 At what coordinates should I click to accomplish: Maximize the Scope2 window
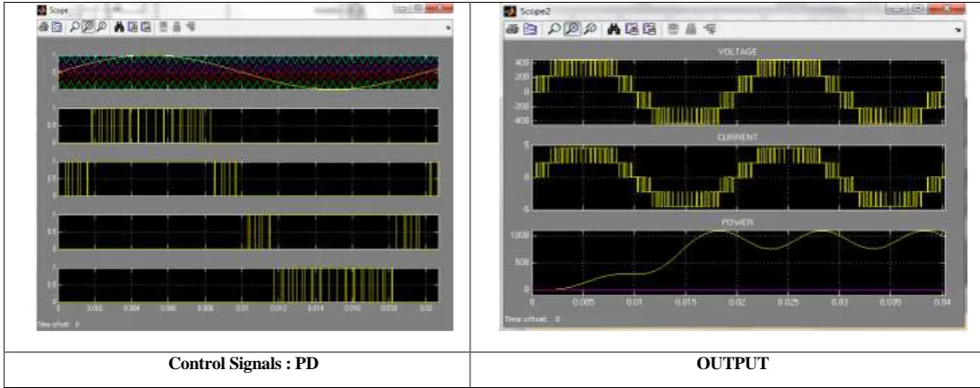click(918, 8)
